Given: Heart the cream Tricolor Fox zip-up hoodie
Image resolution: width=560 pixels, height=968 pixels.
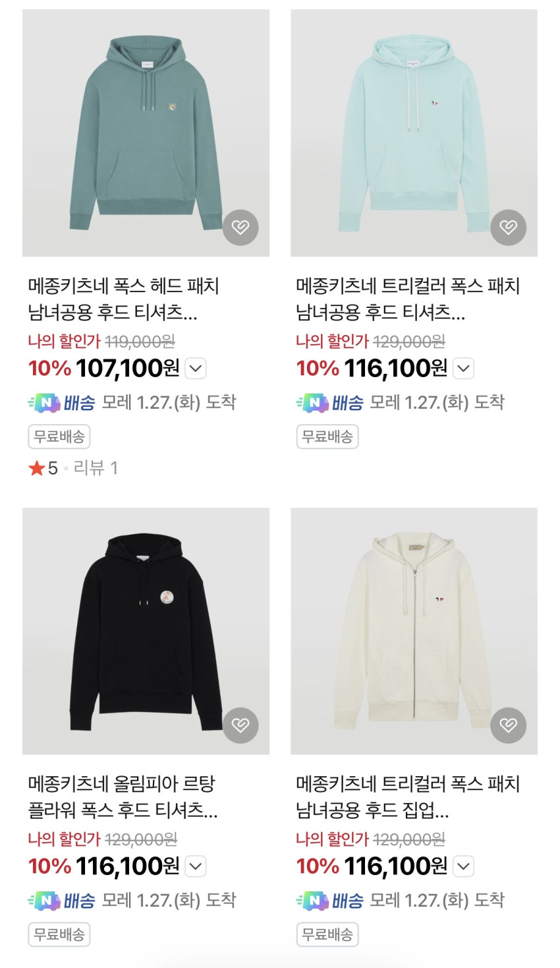Looking at the screenshot, I should click(508, 725).
